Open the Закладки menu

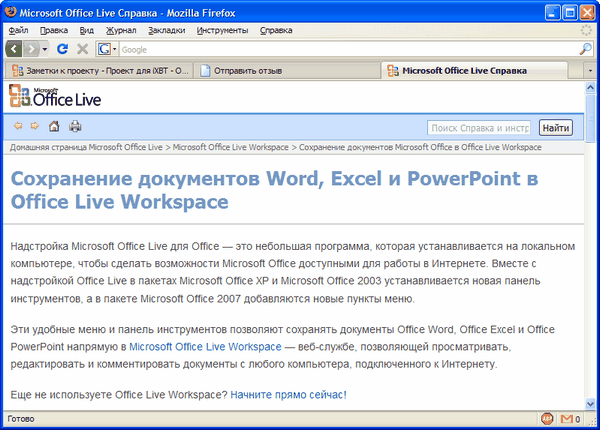167,30
